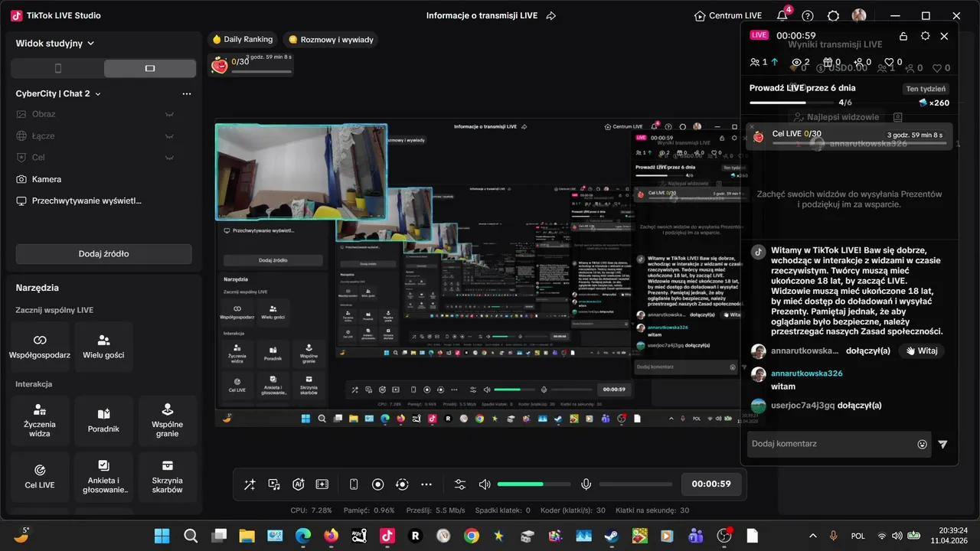
Task: Click the 00:00:59 live timer button
Action: pos(711,484)
